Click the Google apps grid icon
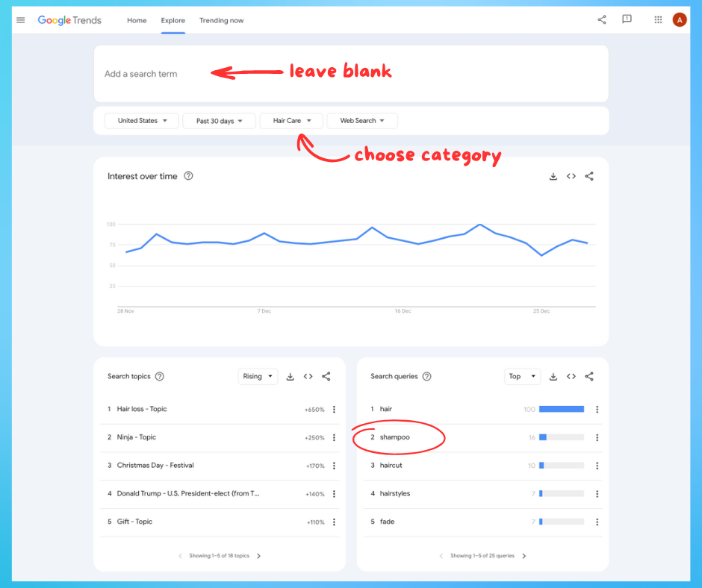This screenshot has width=702, height=588. pyautogui.click(x=658, y=20)
